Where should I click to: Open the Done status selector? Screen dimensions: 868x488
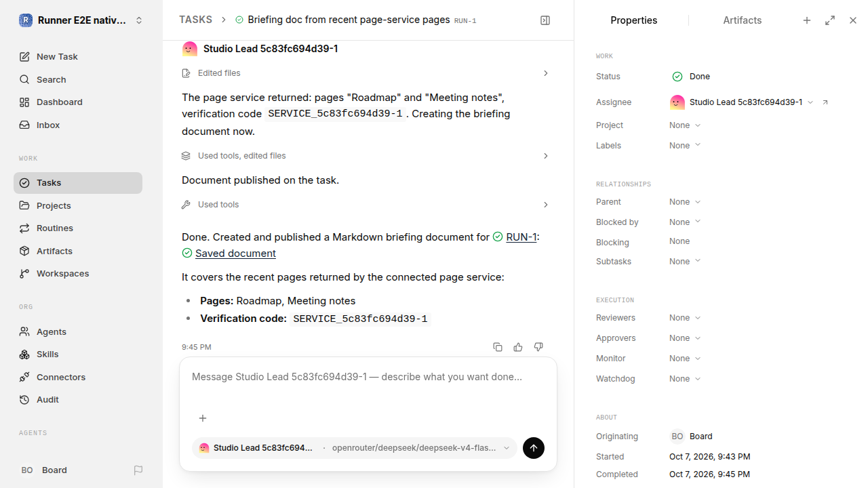point(691,77)
